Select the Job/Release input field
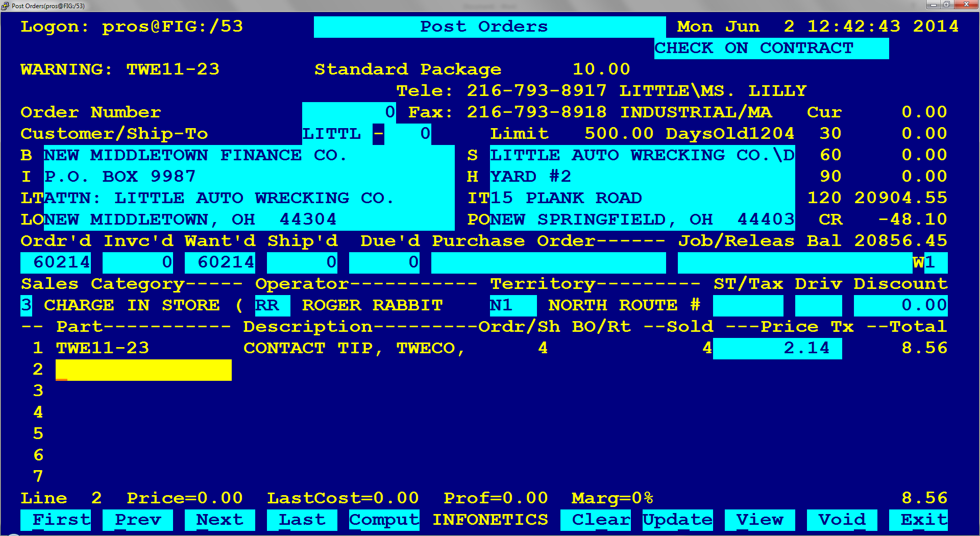 794,262
